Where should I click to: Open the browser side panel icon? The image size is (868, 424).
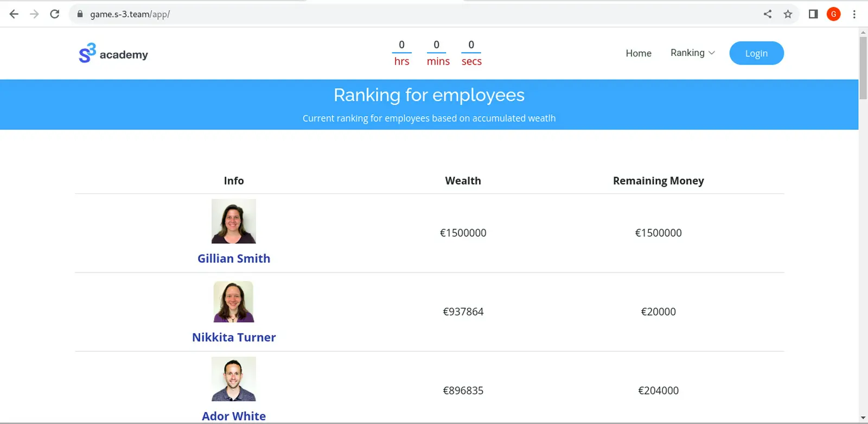813,14
